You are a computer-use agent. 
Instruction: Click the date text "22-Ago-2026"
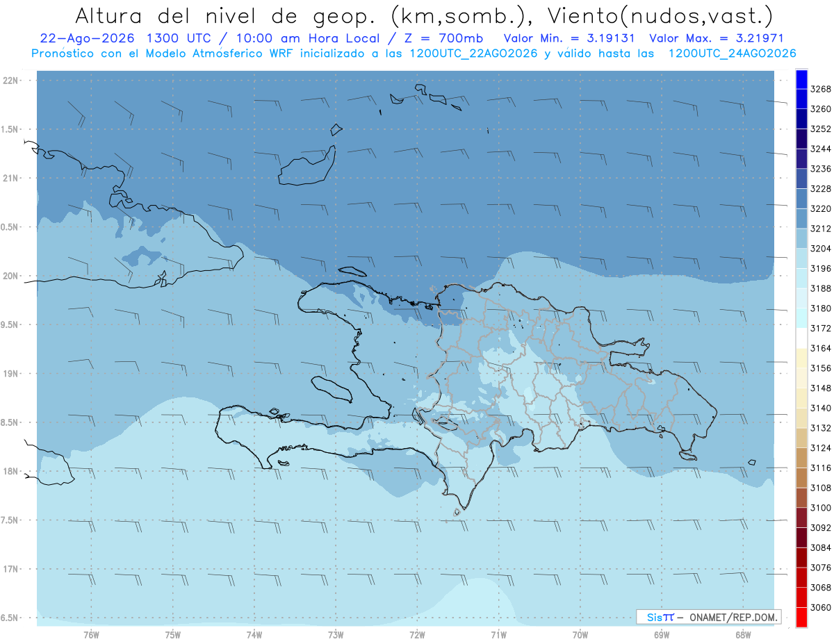point(88,38)
